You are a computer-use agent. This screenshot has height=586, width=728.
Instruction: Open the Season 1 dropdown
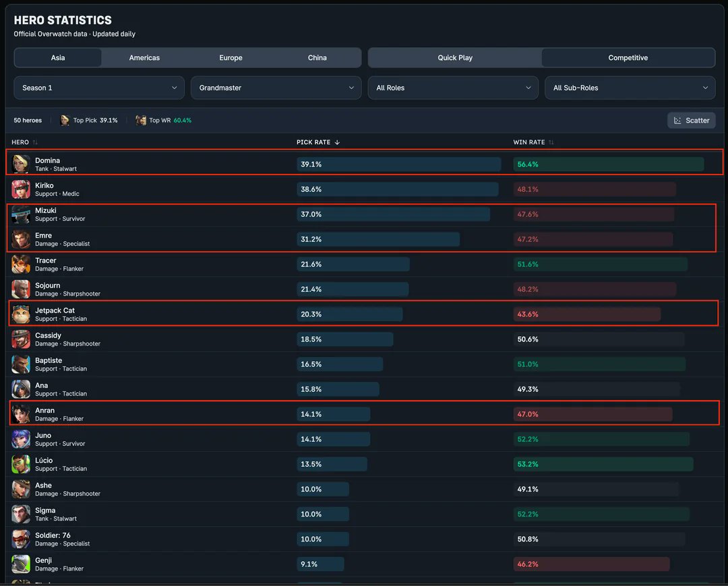click(98, 88)
